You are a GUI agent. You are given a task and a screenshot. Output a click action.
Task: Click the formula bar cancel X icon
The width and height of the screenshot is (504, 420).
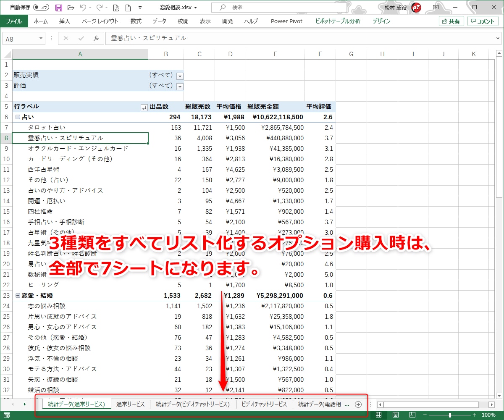[66, 38]
